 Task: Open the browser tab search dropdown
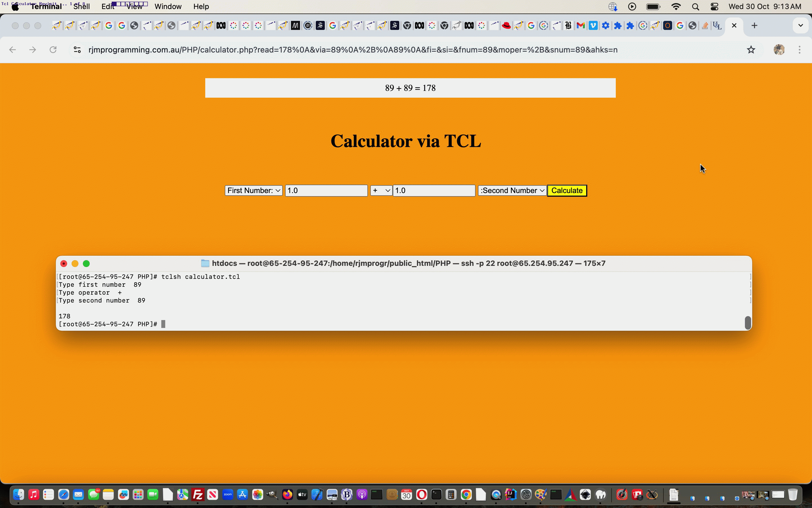coord(801,25)
